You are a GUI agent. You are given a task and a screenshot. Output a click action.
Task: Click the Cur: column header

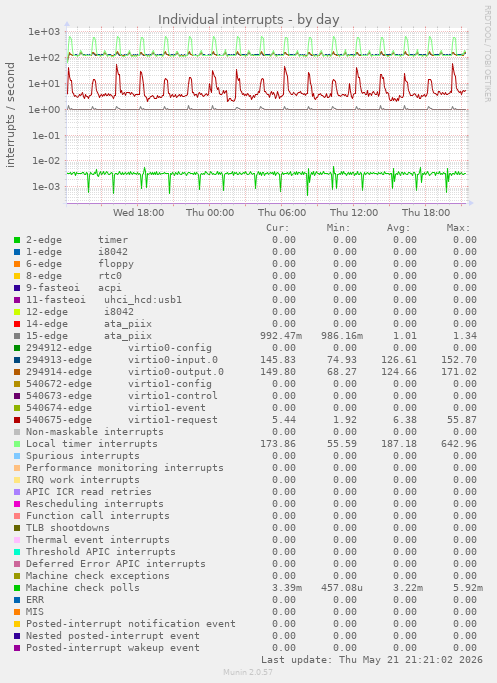tap(278, 228)
